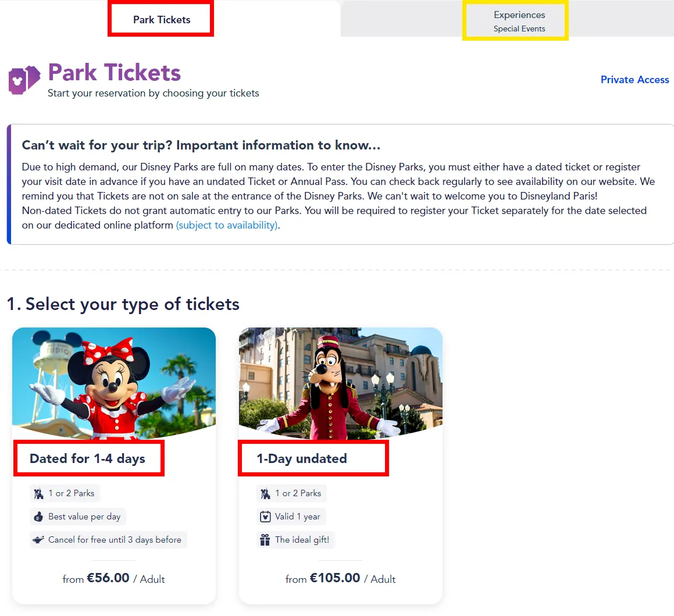Follow the subject to availability link
Screen dimensions: 674x616
tap(227, 225)
